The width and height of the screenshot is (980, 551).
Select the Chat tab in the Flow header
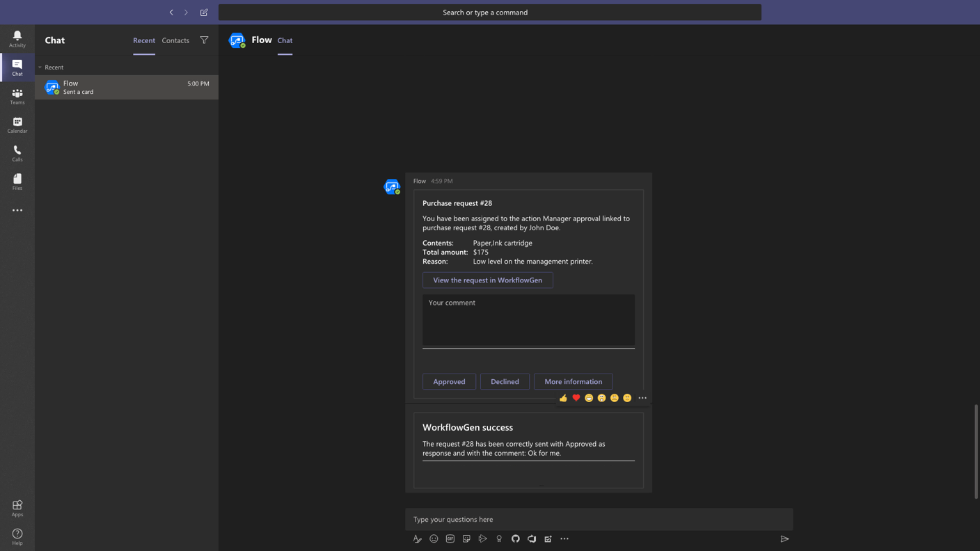coord(285,40)
